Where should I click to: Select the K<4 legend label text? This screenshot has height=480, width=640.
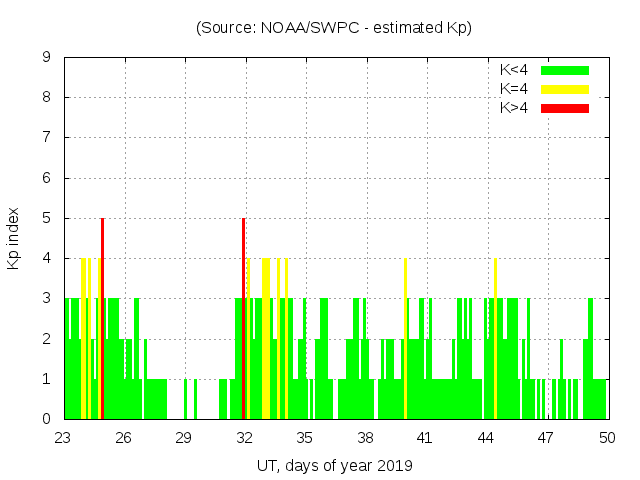point(515,70)
